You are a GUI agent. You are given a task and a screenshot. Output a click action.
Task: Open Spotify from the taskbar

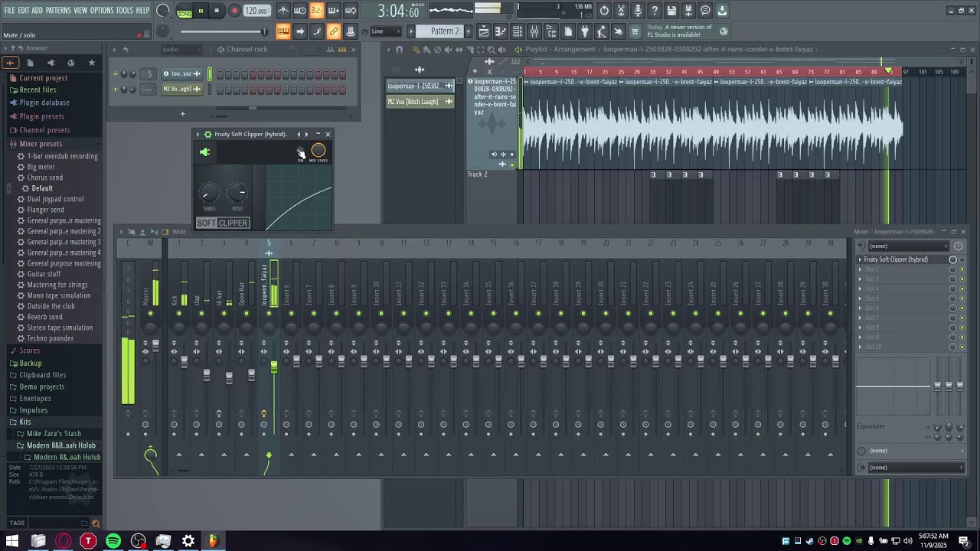pyautogui.click(x=113, y=541)
